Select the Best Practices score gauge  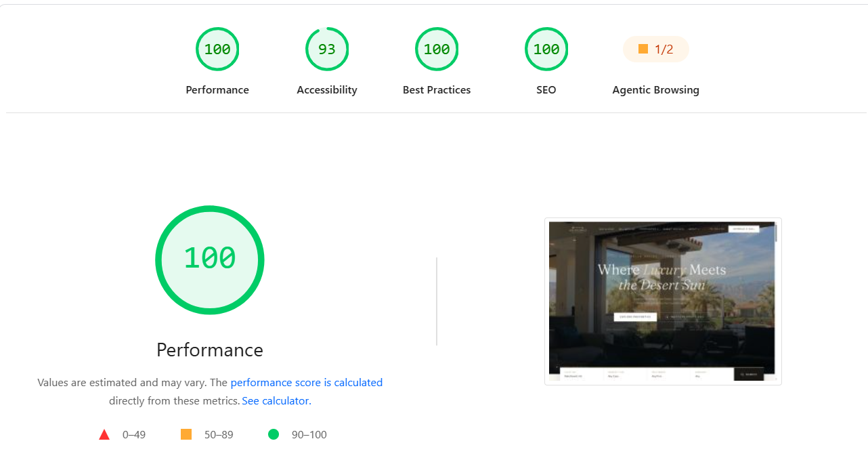(x=437, y=49)
